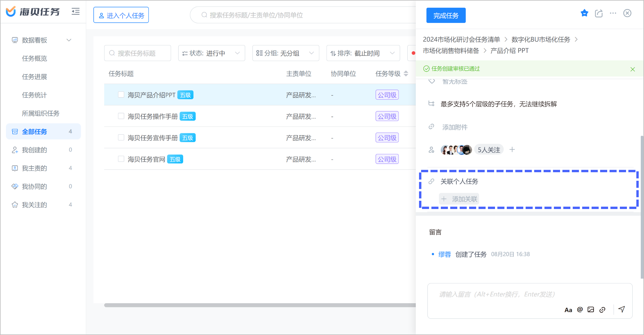
Task: Select 我主责的 in the sidebar
Action: pyautogui.click(x=43, y=168)
